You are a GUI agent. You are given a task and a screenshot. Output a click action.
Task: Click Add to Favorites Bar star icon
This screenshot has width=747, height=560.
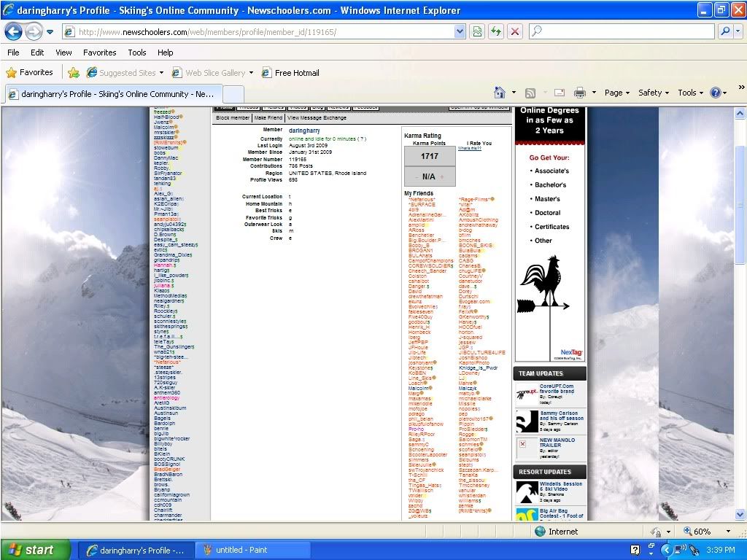pyautogui.click(x=74, y=73)
